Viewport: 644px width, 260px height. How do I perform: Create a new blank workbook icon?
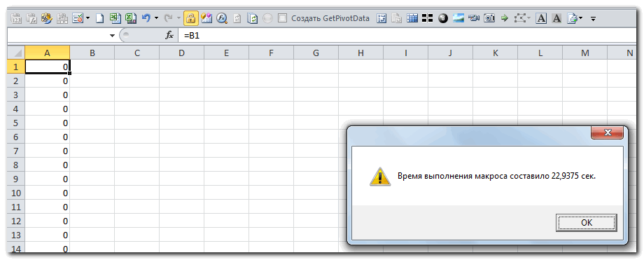100,18
